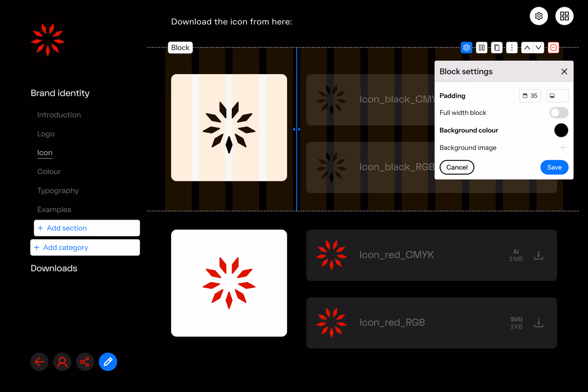Open the Colour section
588x392 pixels.
pos(49,171)
